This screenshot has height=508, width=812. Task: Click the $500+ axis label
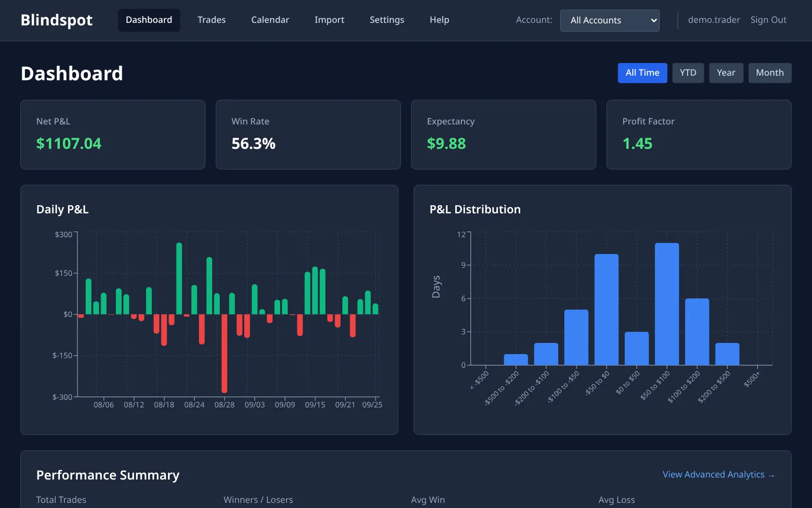point(752,379)
